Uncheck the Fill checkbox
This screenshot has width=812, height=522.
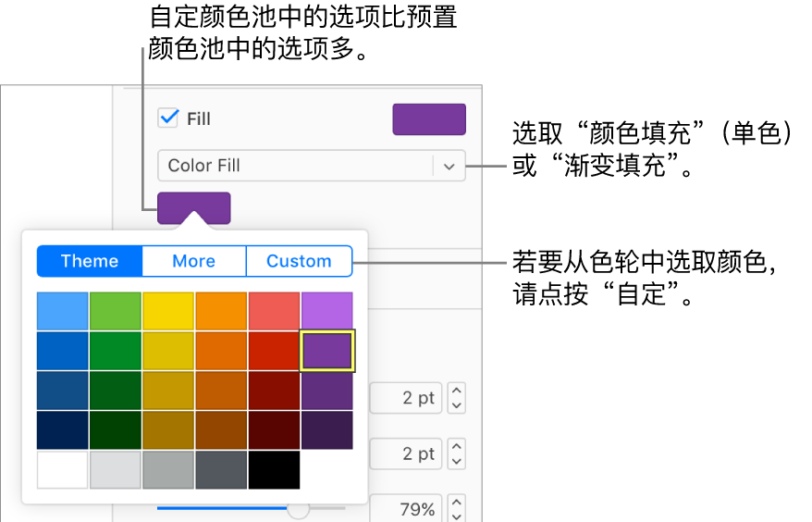pyautogui.click(x=168, y=118)
